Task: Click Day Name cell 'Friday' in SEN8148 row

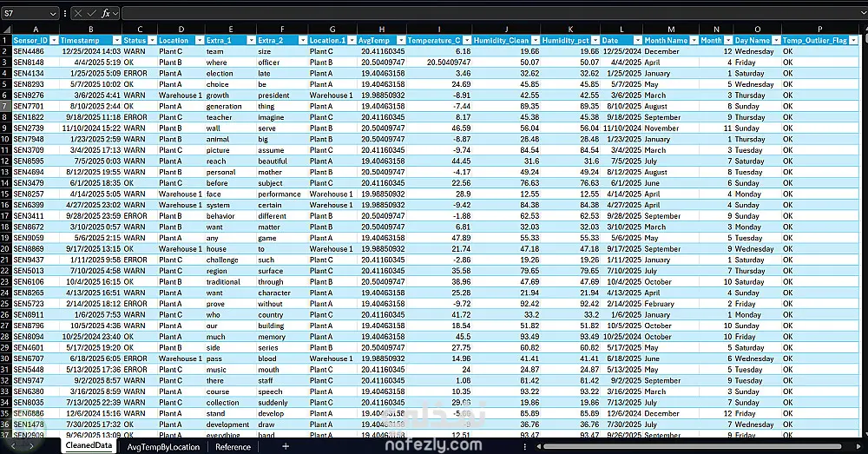Action: pos(757,63)
